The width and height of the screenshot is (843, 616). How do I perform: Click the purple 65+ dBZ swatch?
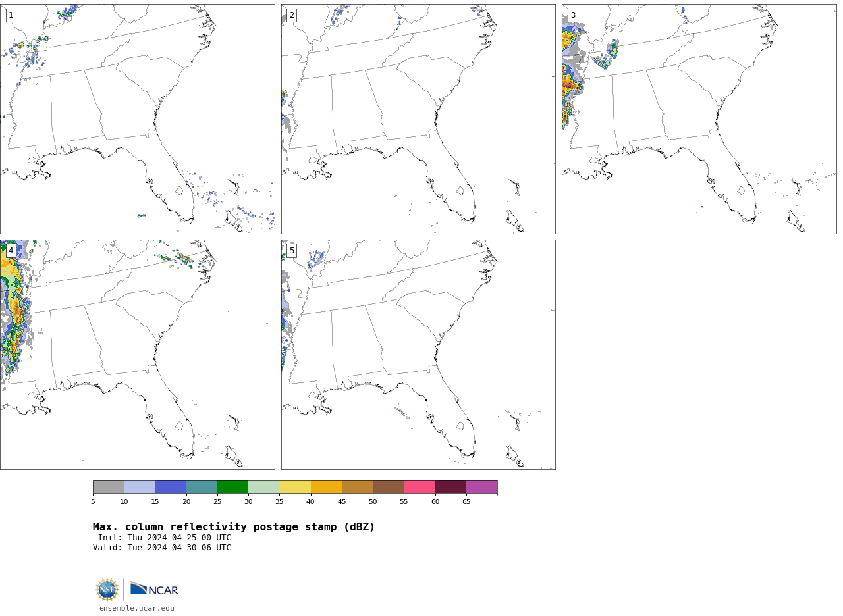pyautogui.click(x=481, y=487)
